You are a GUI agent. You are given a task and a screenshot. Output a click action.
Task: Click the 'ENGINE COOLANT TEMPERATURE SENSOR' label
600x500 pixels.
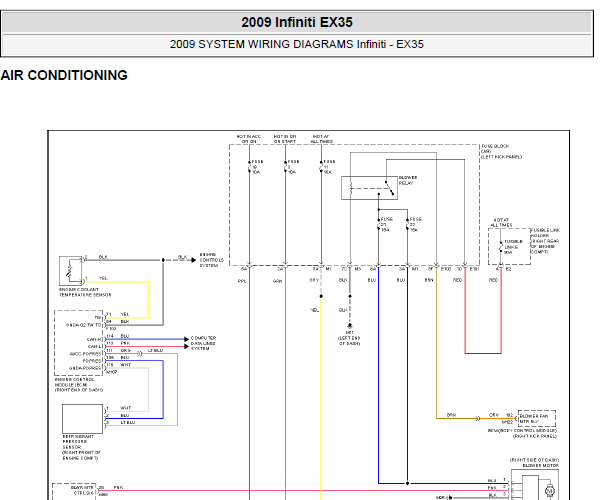tap(85, 292)
